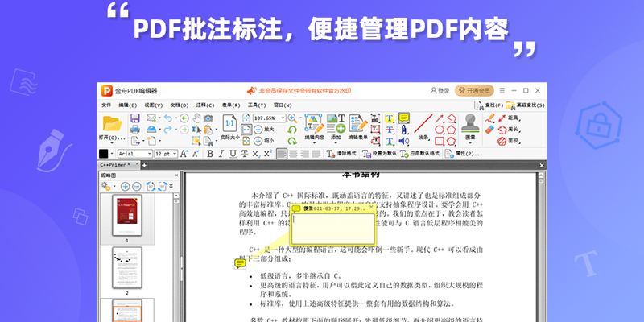This screenshot has height=322, width=644.
Task: Select the Hand pan tool
Action: pyautogui.click(x=196, y=118)
